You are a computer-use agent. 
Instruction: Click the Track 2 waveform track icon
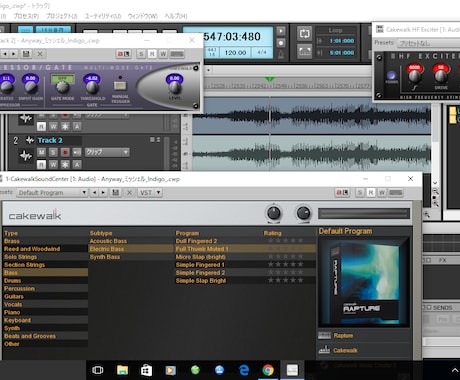[26, 155]
